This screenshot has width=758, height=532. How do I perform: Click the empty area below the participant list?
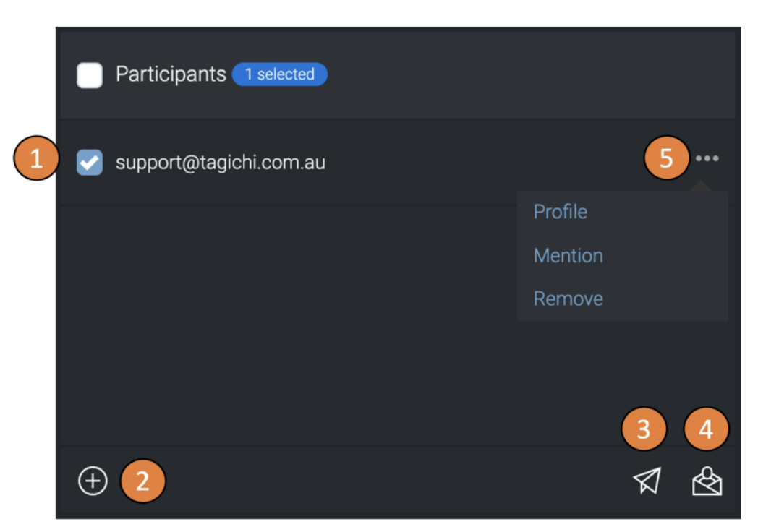(289, 325)
